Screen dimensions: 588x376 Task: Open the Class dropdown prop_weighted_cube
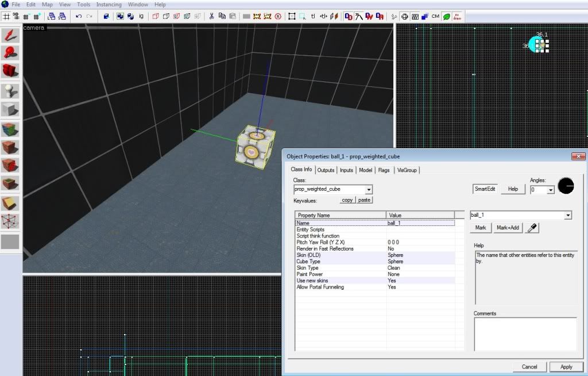pyautogui.click(x=369, y=189)
